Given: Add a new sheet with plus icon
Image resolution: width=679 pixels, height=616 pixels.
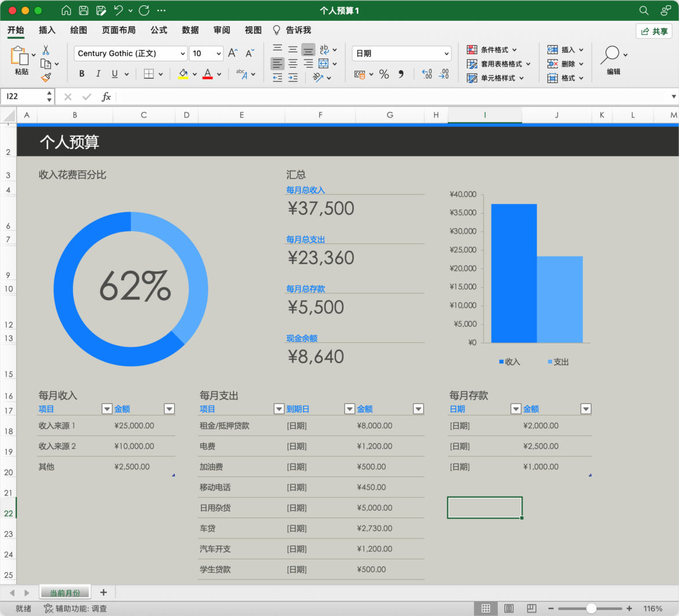Looking at the screenshot, I should pyautogui.click(x=104, y=592).
